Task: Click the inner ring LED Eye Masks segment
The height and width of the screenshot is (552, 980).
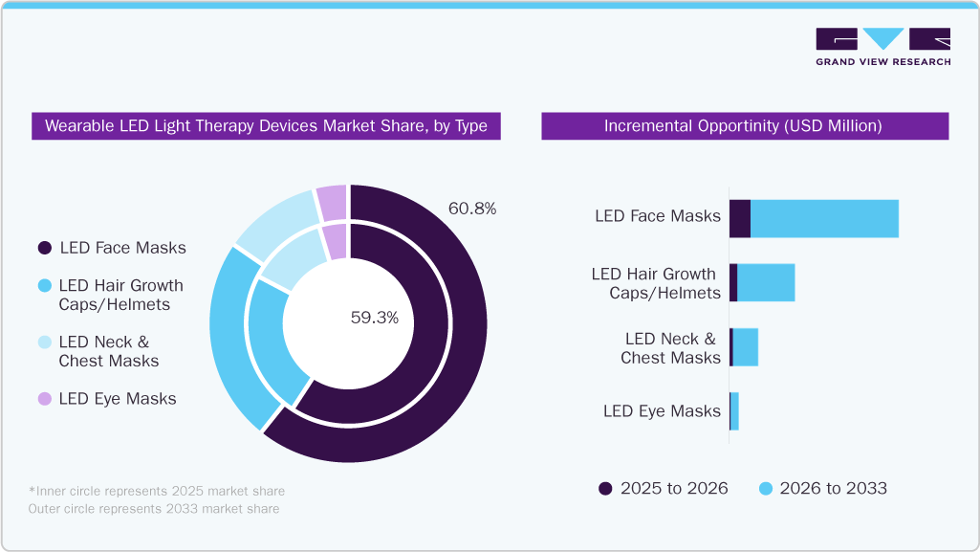Action: (x=337, y=243)
